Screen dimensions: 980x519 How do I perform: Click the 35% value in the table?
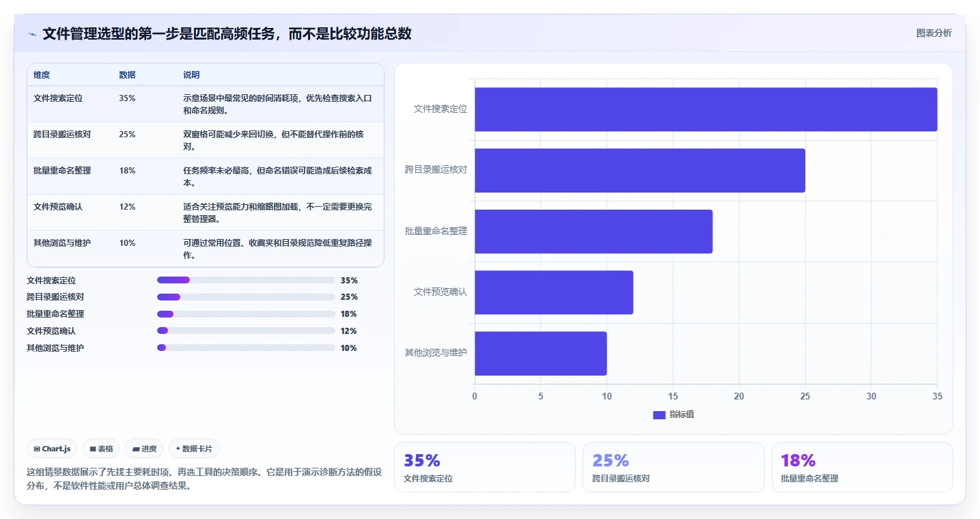(x=127, y=98)
